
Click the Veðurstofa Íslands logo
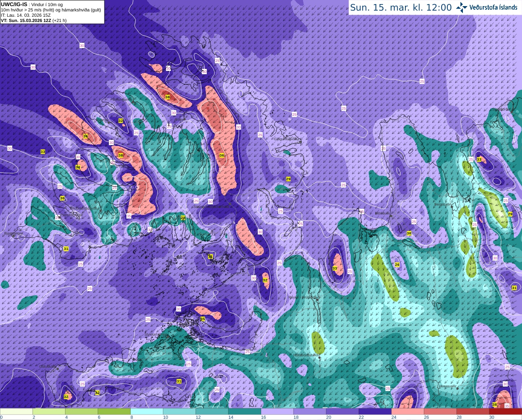(487, 7)
